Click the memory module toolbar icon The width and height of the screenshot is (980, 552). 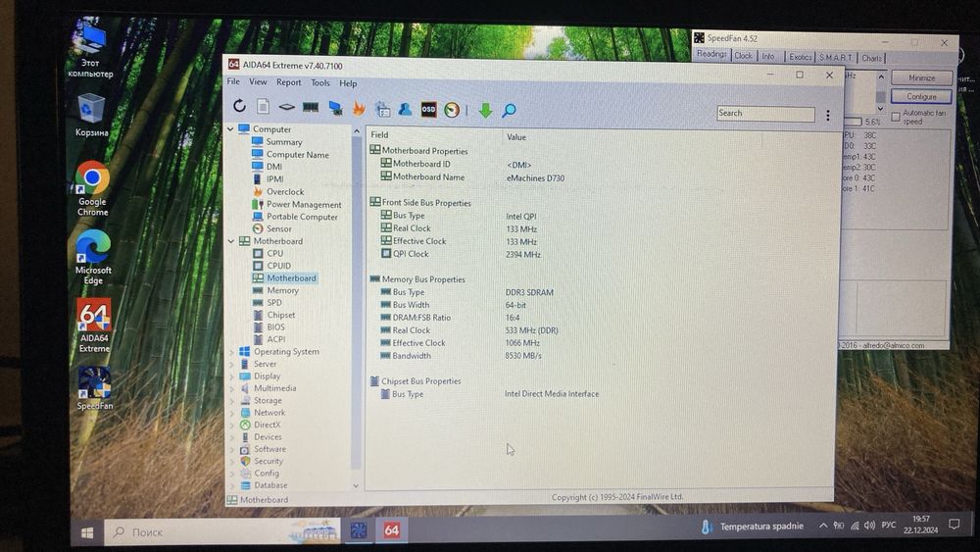[311, 108]
